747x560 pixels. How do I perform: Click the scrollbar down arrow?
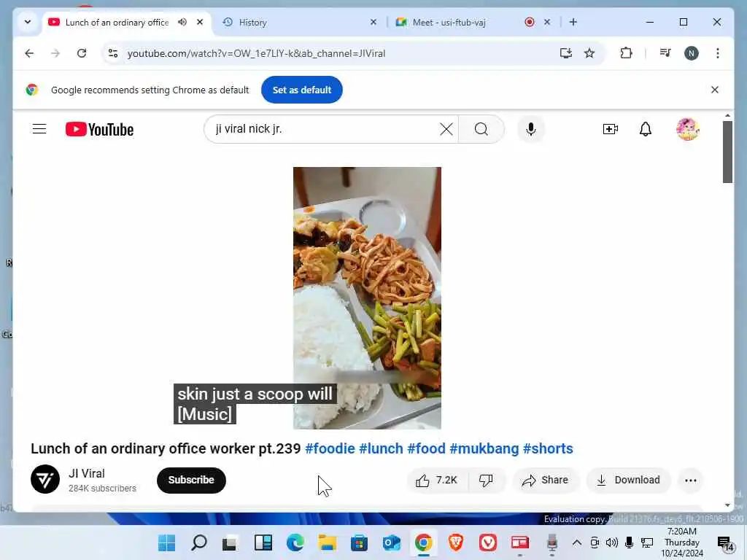coord(727,505)
